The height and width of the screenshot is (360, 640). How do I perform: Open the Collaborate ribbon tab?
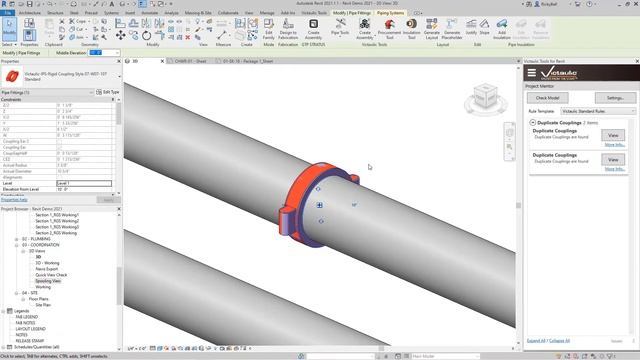click(x=228, y=13)
